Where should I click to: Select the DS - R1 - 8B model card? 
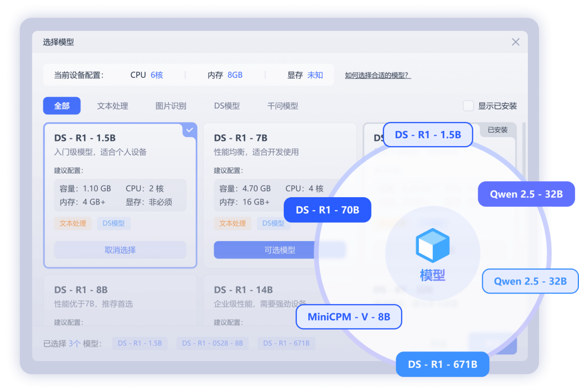(120, 301)
